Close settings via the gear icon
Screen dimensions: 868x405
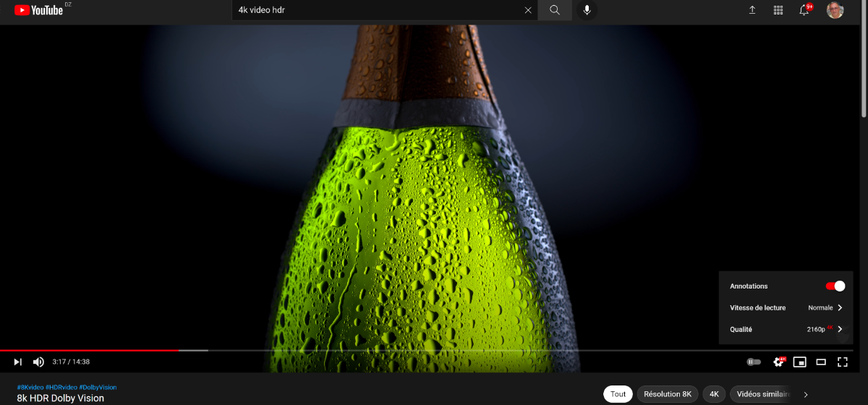pos(779,362)
